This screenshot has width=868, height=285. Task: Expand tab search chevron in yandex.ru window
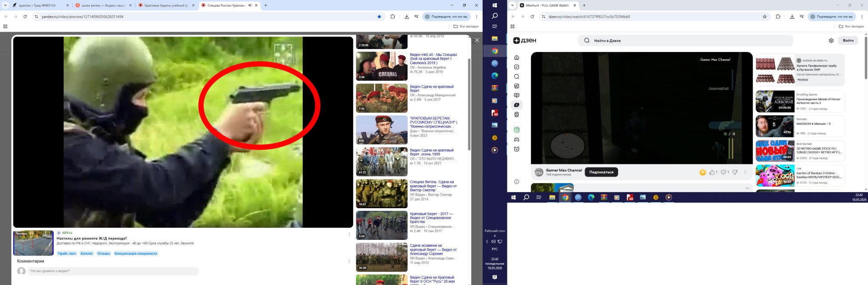pyautogui.click(x=5, y=5)
